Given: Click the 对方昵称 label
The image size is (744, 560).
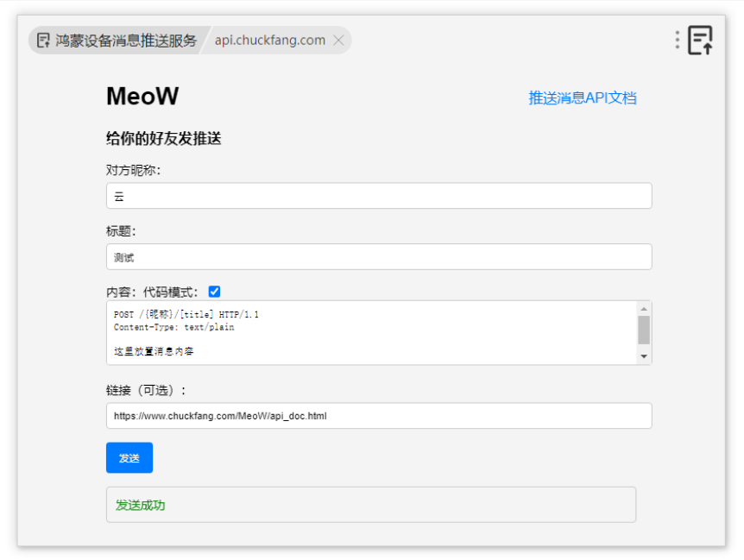Looking at the screenshot, I should 133,170.
